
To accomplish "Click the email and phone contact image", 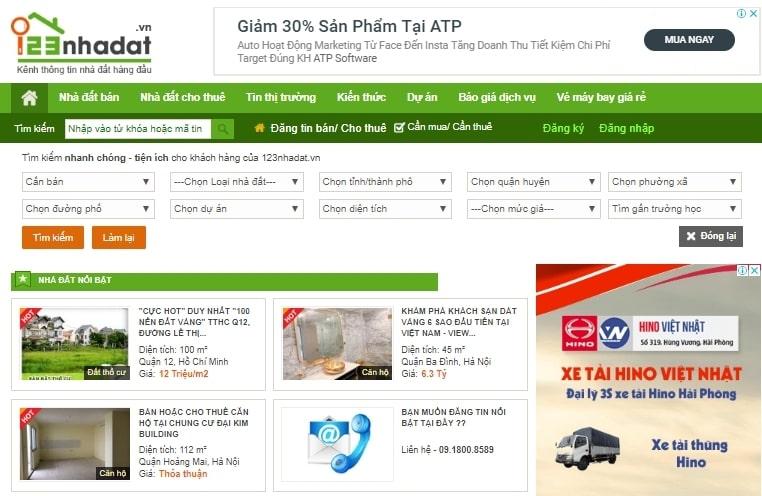I will [337, 444].
